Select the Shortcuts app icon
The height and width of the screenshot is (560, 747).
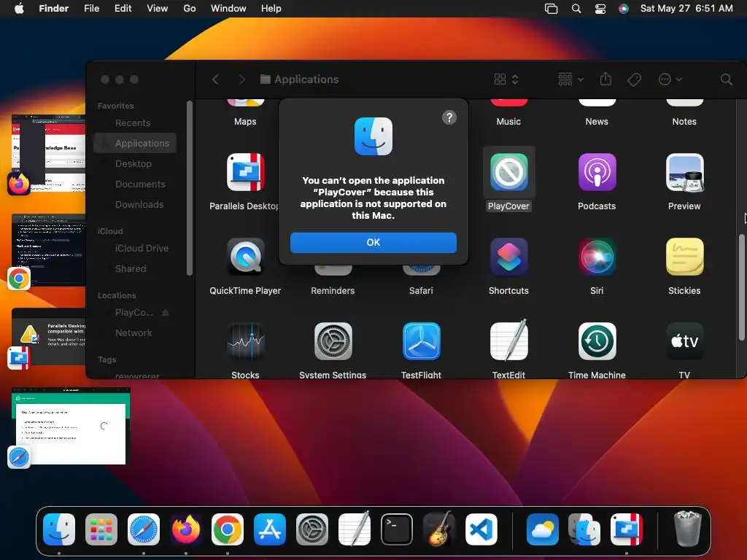point(508,257)
